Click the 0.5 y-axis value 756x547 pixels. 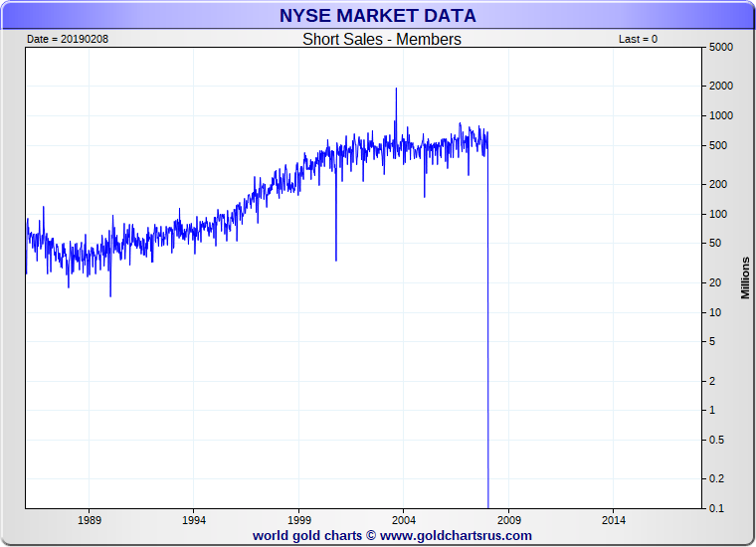(716, 440)
